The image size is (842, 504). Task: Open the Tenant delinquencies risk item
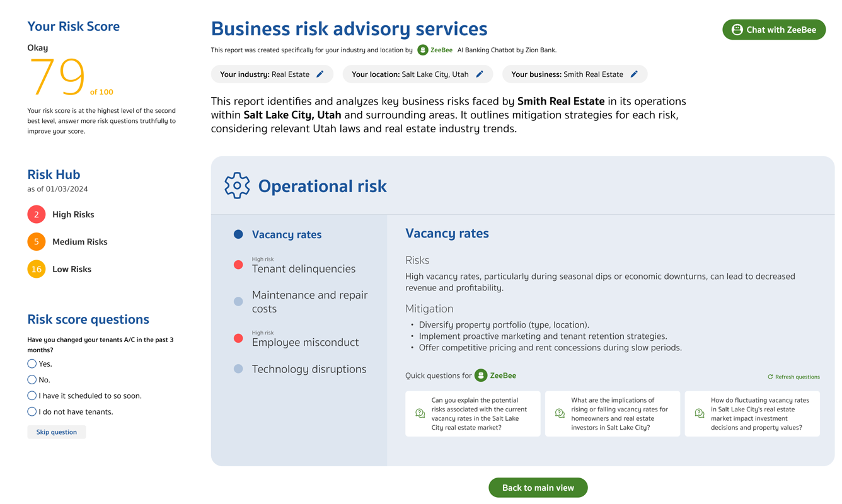(x=303, y=268)
